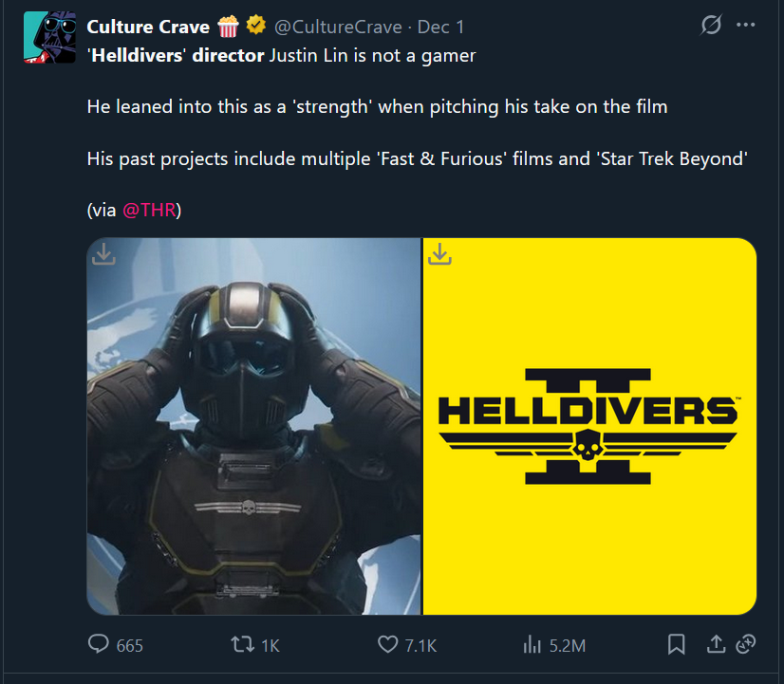Viewport: 784px width, 684px height.
Task: View post analytics showing 5.2M views
Action: click(532, 644)
